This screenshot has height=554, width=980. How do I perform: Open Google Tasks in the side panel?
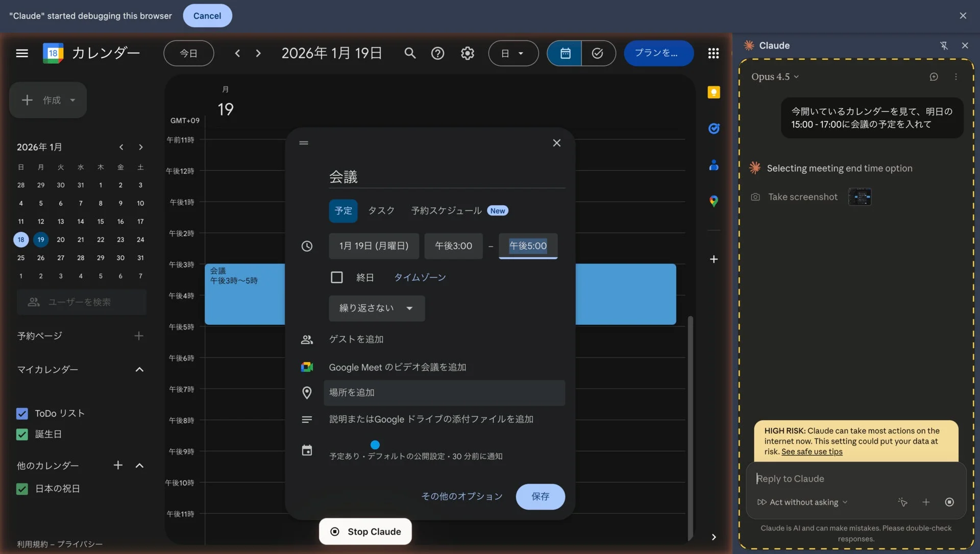714,129
